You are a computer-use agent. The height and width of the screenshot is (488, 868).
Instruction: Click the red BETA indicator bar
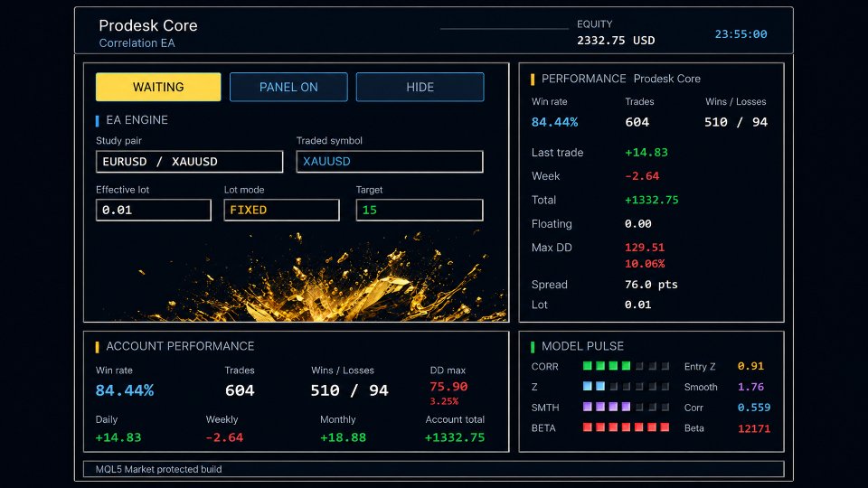626,427
